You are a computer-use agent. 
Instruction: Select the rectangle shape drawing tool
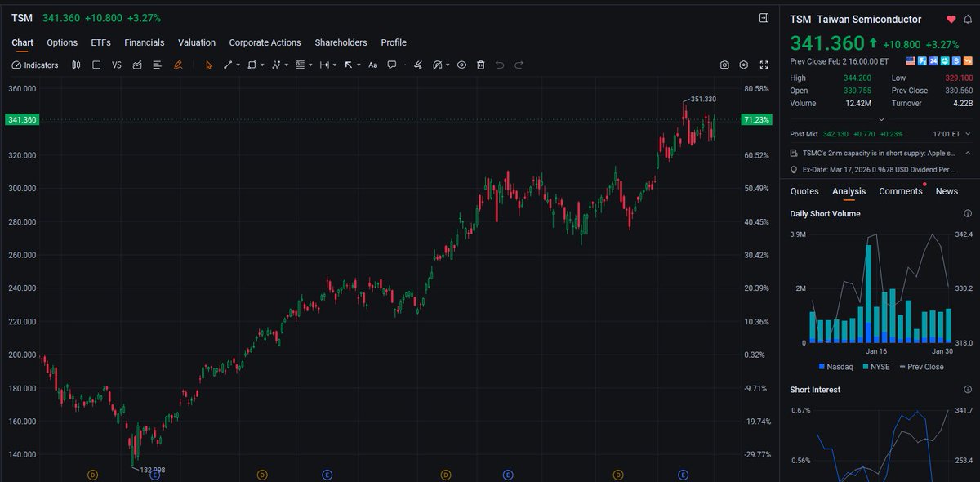coord(252,65)
